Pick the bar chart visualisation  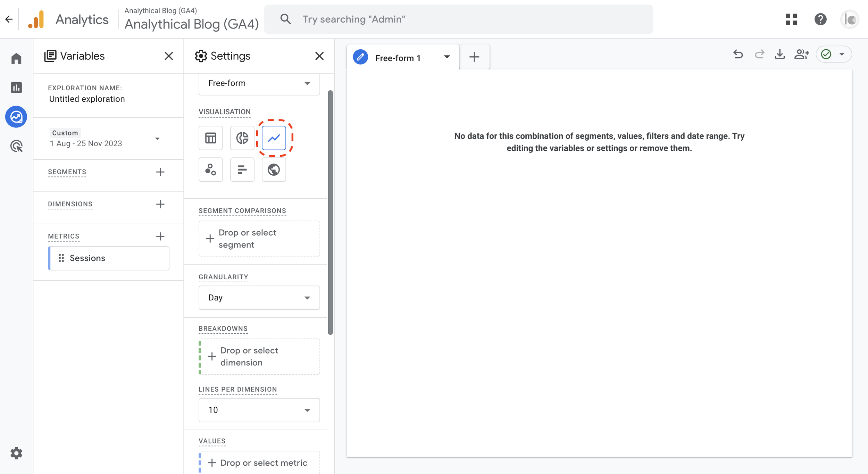(242, 169)
